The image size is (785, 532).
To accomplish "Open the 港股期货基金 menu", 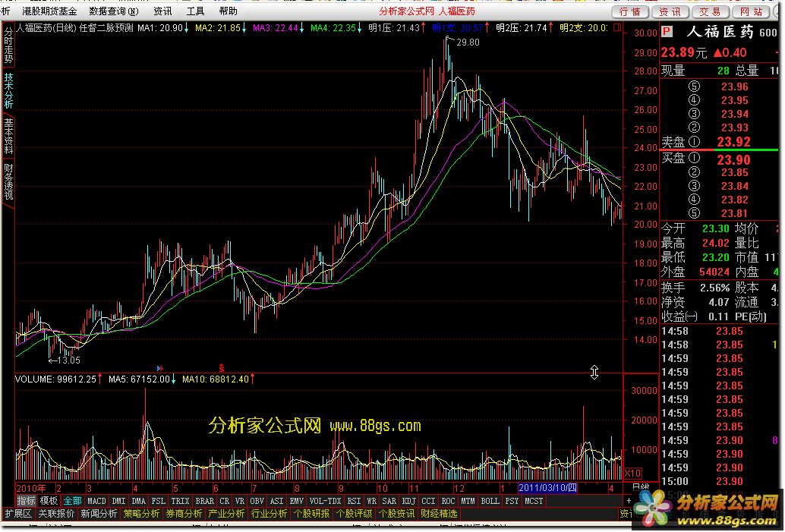I will click(x=49, y=11).
